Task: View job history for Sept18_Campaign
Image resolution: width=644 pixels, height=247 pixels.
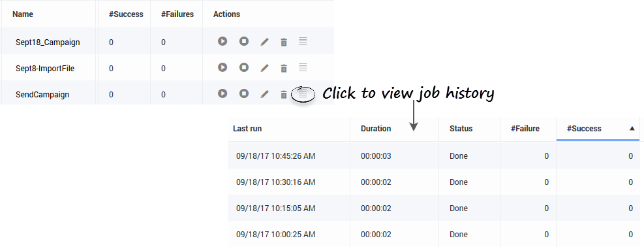Action: (x=303, y=41)
